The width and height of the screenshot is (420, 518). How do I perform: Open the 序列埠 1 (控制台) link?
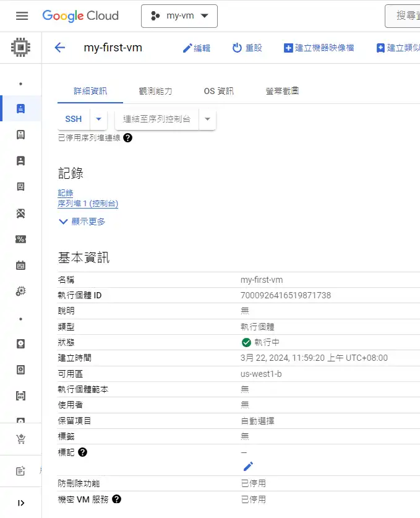point(88,203)
